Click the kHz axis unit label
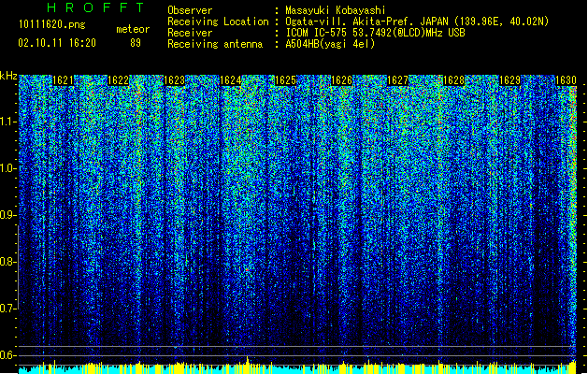 8,76
